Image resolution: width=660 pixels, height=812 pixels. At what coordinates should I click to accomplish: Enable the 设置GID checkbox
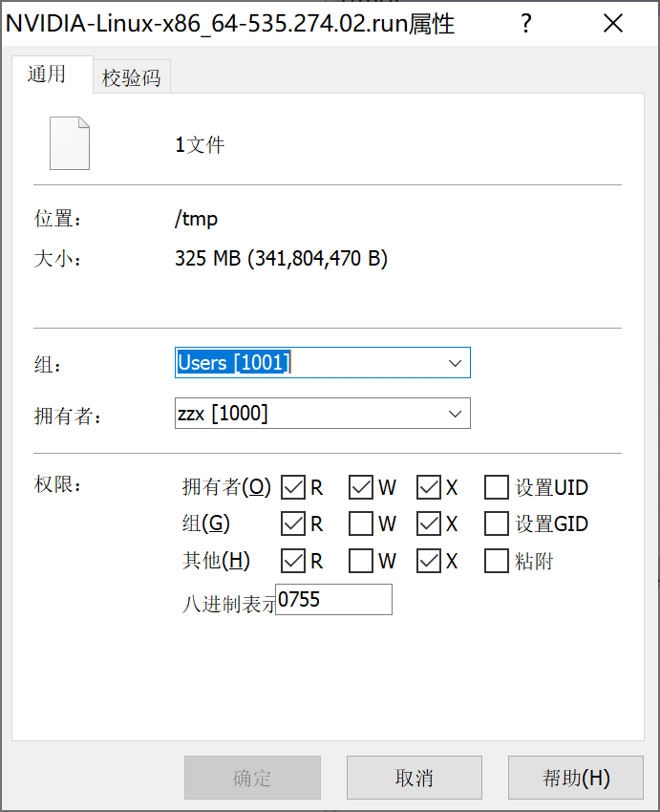[x=497, y=524]
